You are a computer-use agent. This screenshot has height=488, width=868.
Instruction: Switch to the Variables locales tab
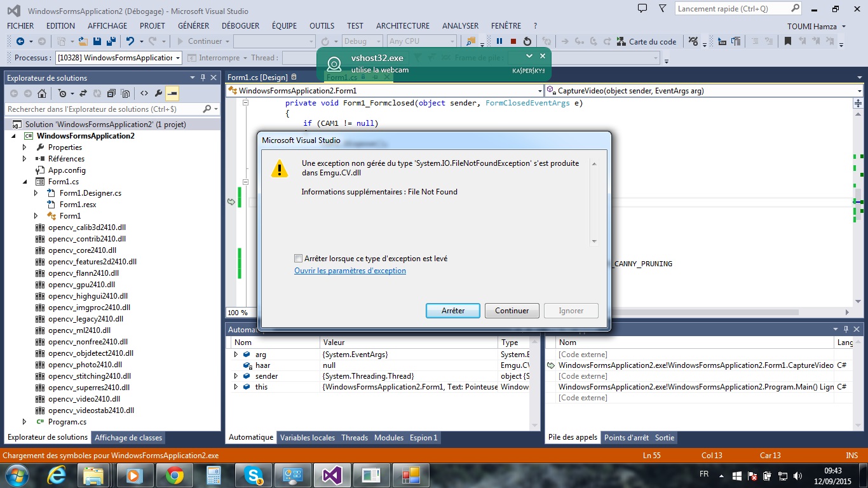(308, 437)
